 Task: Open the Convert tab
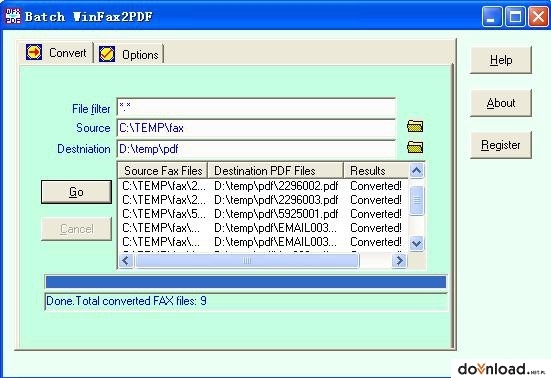tap(56, 53)
